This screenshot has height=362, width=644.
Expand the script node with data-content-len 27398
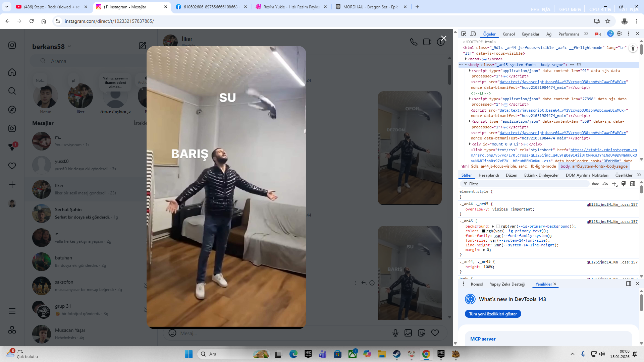tap(470, 99)
